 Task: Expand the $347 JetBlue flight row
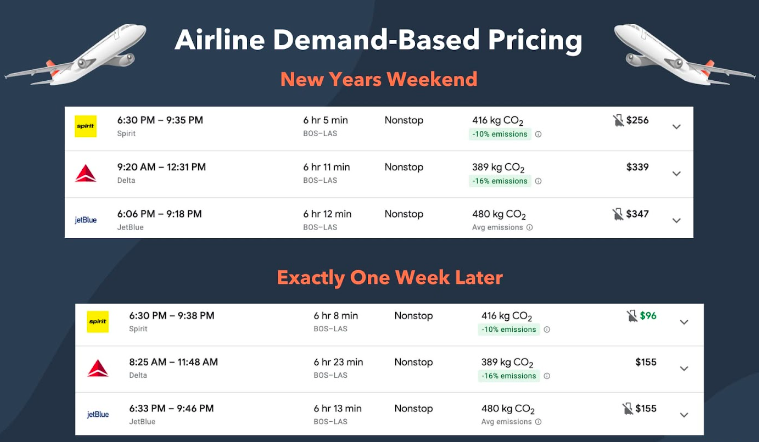pyautogui.click(x=677, y=220)
